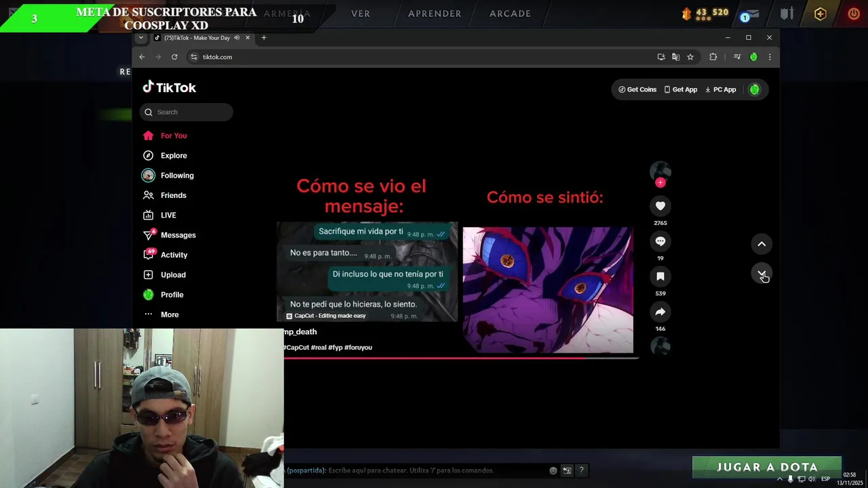Open the Dota chat emoticon picker

pyautogui.click(x=553, y=470)
